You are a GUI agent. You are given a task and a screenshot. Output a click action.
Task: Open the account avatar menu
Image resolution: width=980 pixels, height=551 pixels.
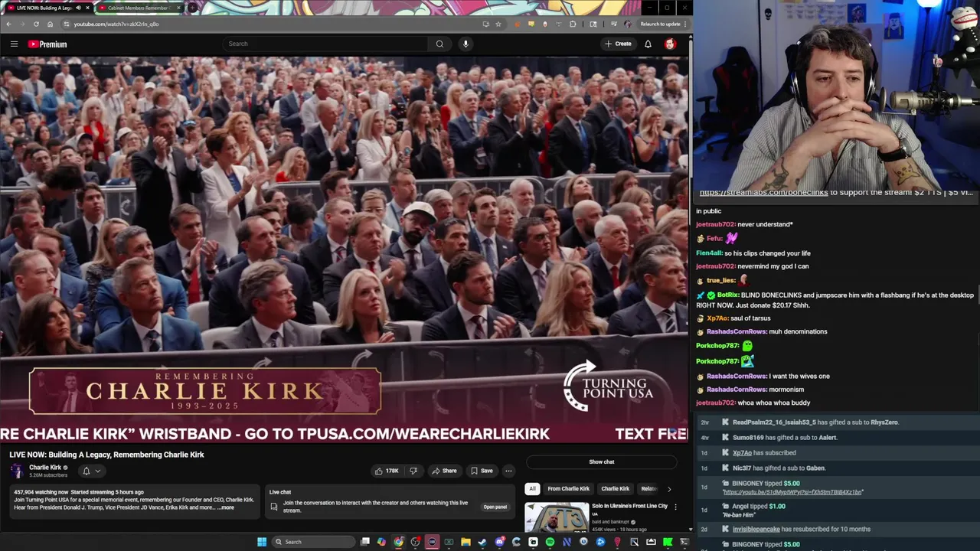tap(670, 44)
